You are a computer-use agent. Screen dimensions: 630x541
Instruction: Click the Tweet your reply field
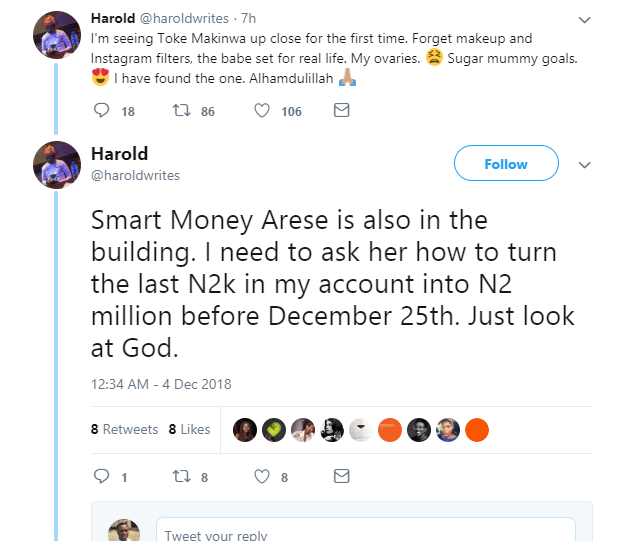(365, 533)
